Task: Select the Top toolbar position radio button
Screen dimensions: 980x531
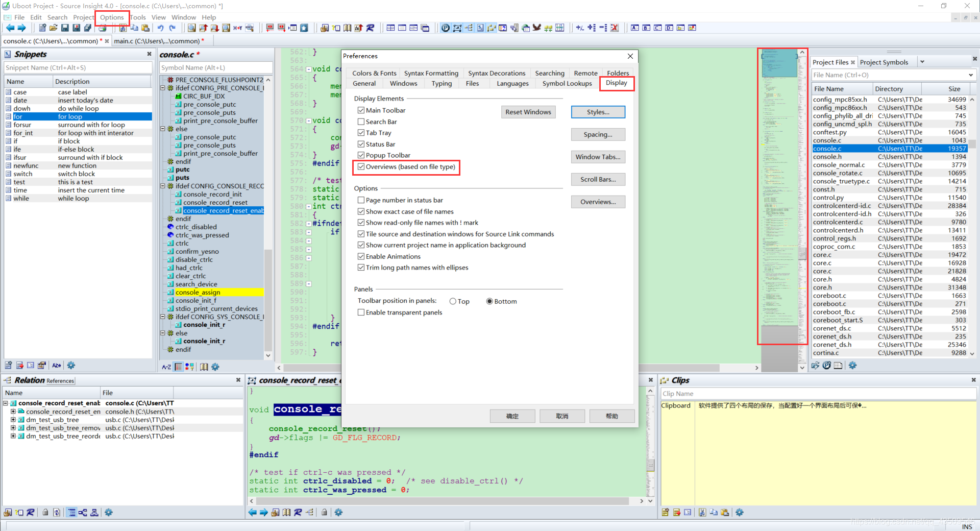Action: 453,301
